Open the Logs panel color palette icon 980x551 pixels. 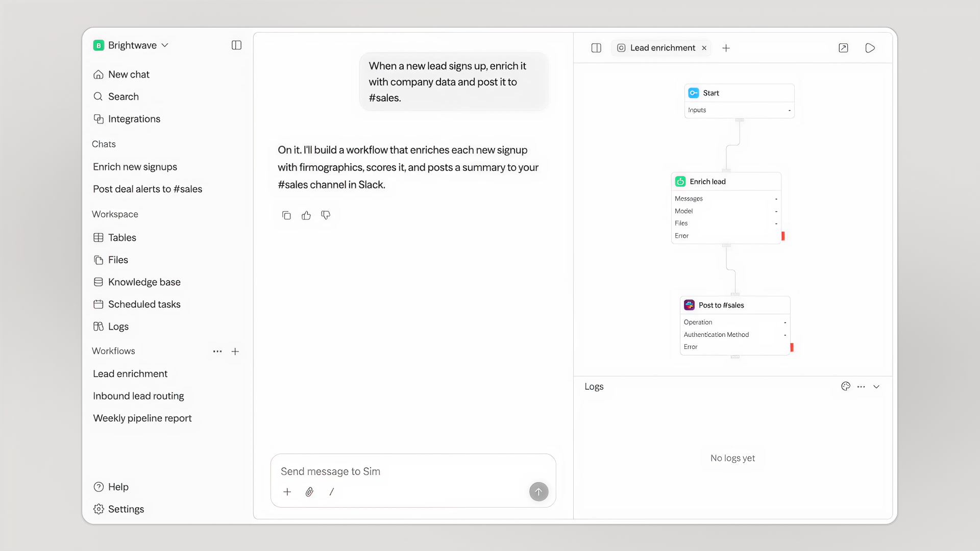pyautogui.click(x=846, y=387)
